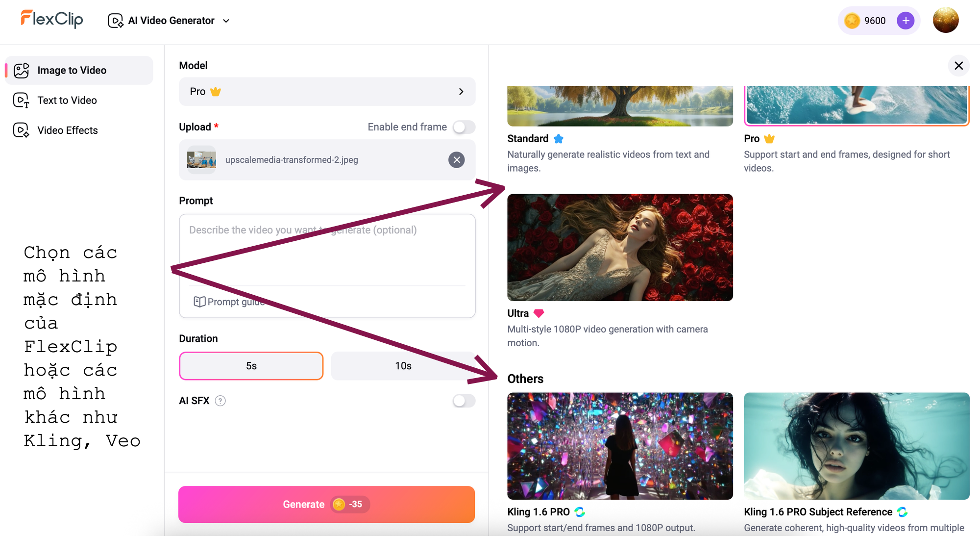The width and height of the screenshot is (980, 536).
Task: Click the Kling 1.6 PRO title
Action: 539,512
